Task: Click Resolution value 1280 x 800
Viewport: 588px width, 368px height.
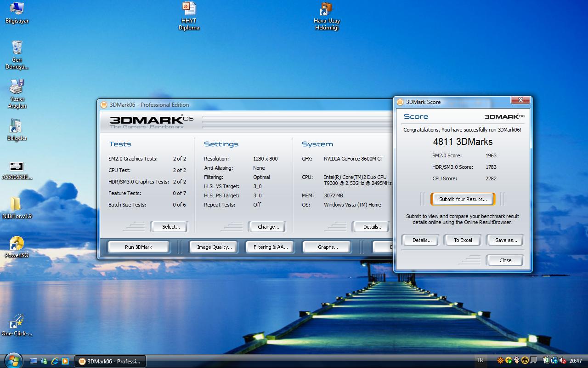Action: [266, 159]
